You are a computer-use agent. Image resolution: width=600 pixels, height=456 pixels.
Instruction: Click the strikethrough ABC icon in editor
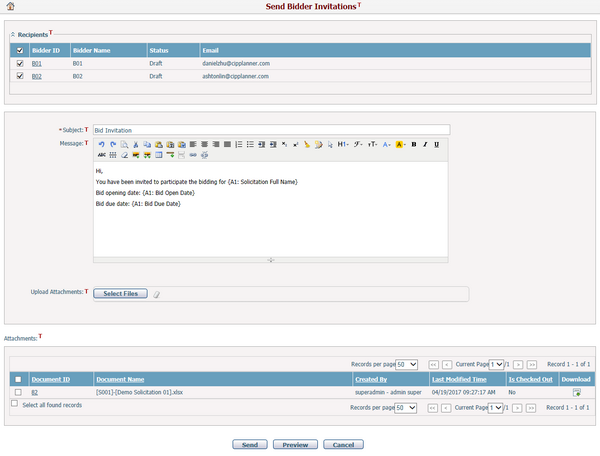pos(101,155)
